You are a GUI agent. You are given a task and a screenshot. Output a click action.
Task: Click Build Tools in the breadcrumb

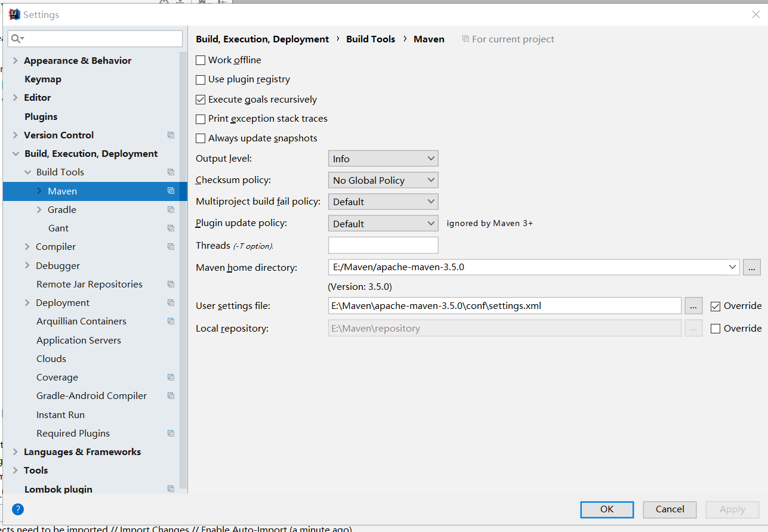tap(371, 39)
